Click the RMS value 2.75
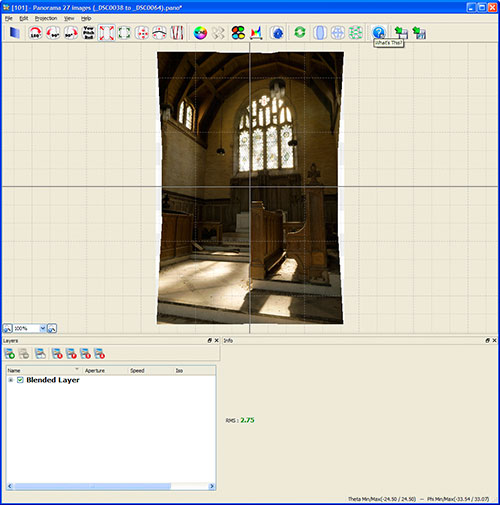 [247, 420]
